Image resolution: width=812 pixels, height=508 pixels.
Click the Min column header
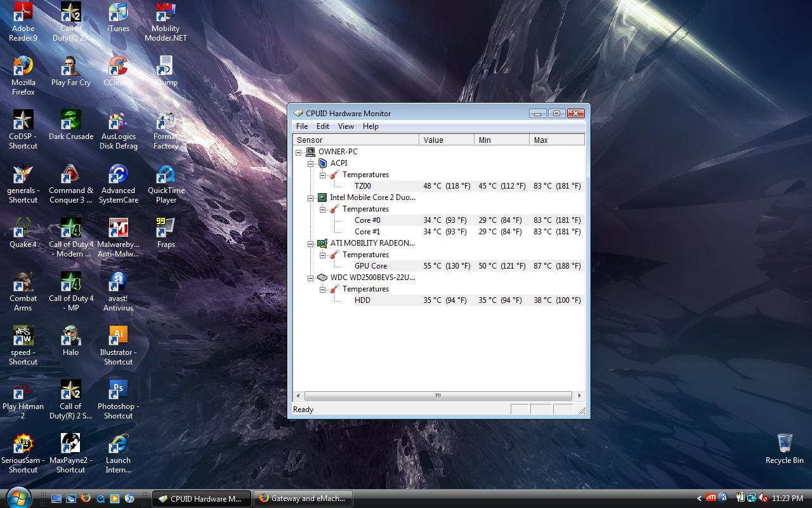pyautogui.click(x=502, y=140)
